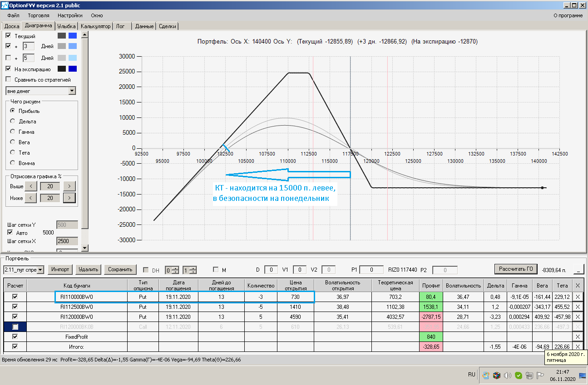588x385 pixels.
Task: Open the Настройки menu
Action: [x=70, y=15]
